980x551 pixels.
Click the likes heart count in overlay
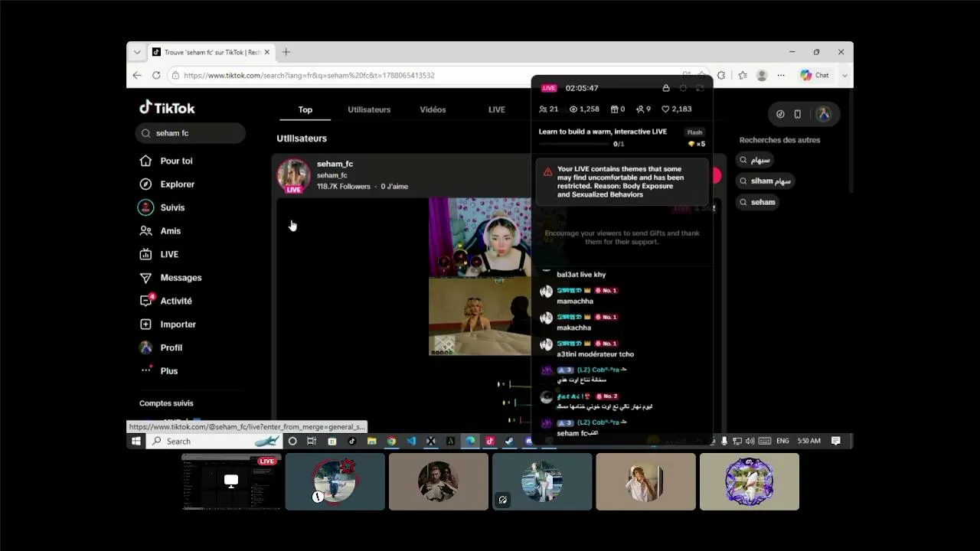(x=677, y=109)
